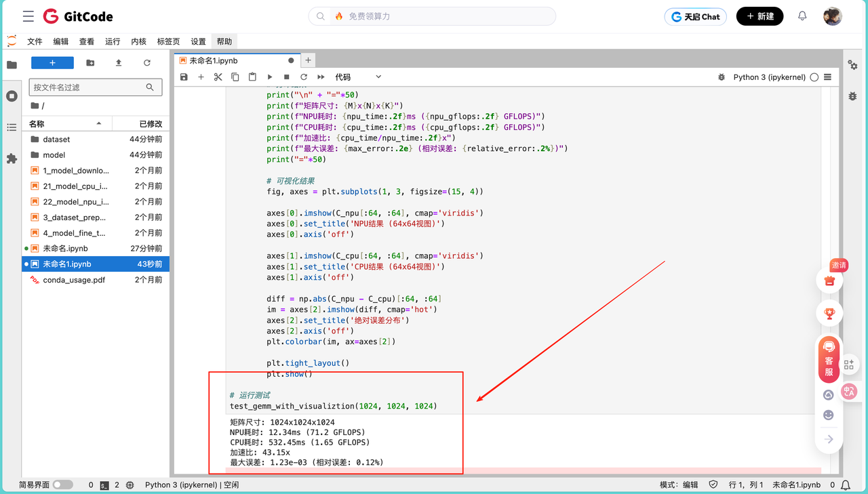This screenshot has width=868, height=494.
Task: Interrupt the kernel with stop button
Action: pos(287,77)
